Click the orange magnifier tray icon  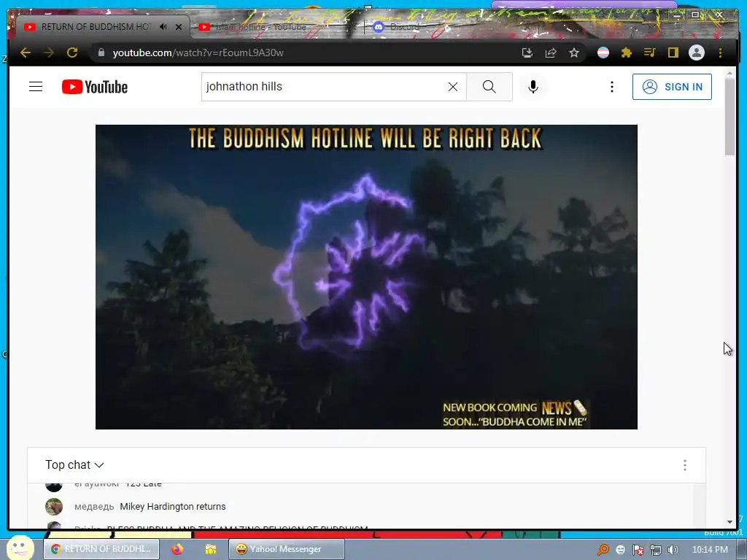click(603, 550)
